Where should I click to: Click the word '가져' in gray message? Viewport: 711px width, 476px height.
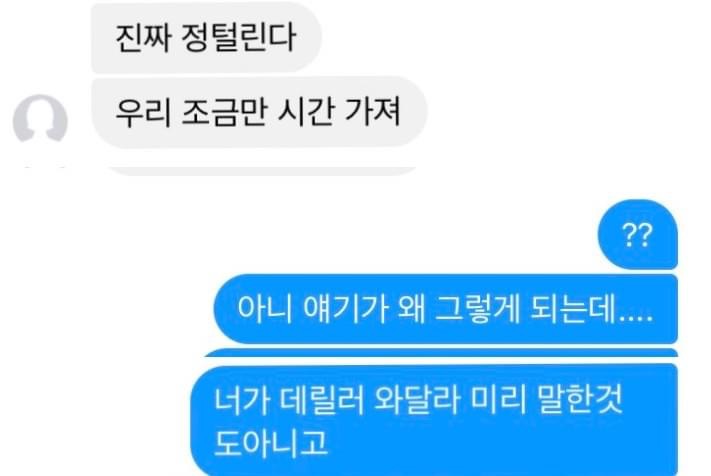pos(373,112)
